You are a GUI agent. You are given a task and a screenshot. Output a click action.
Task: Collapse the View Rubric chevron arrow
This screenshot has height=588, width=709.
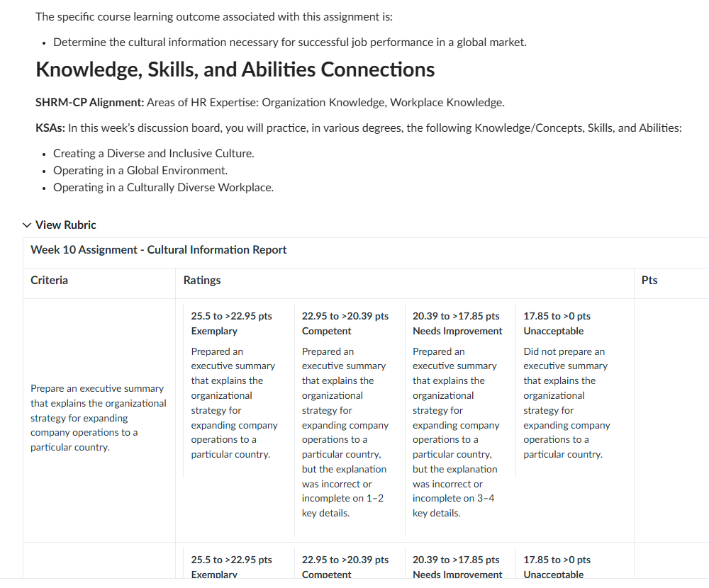point(27,225)
